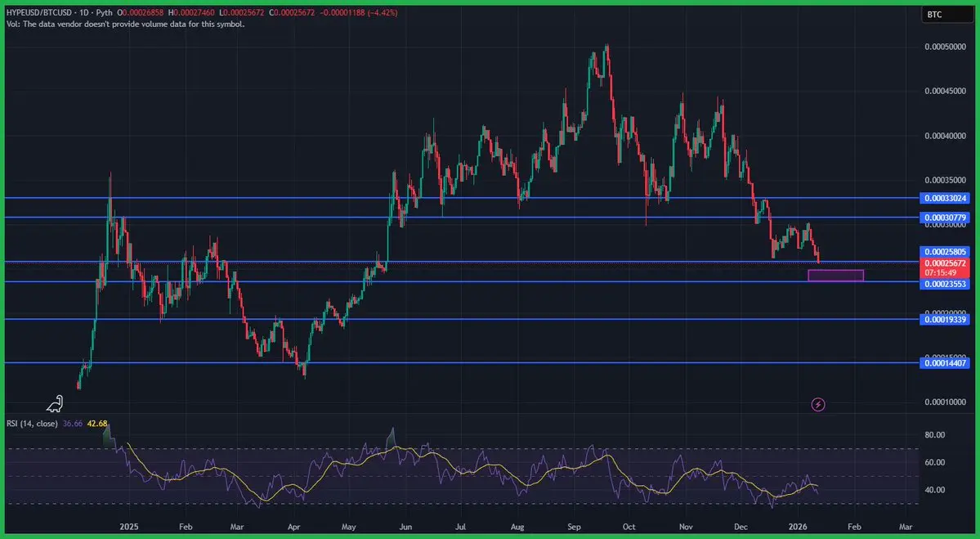Click the purple RSI value 36.66
Screen dimensions: 980x539
(x=73, y=424)
